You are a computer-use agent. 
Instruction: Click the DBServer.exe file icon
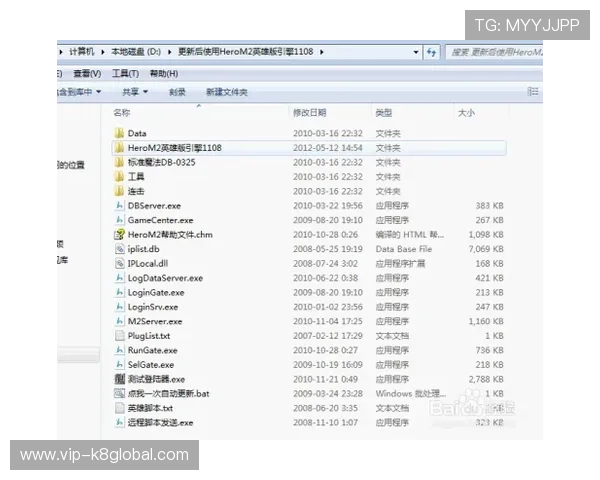coord(119,206)
